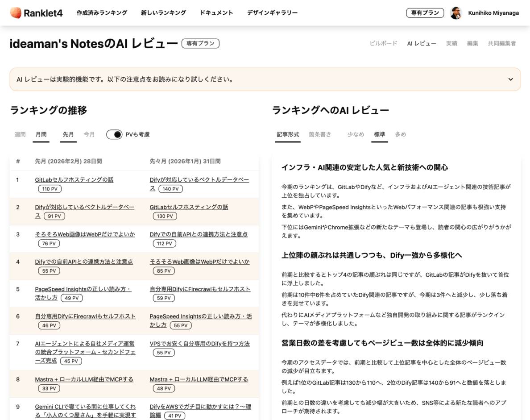Open the 作成済みランキング menu
This screenshot has height=420, width=530.
(x=103, y=13)
